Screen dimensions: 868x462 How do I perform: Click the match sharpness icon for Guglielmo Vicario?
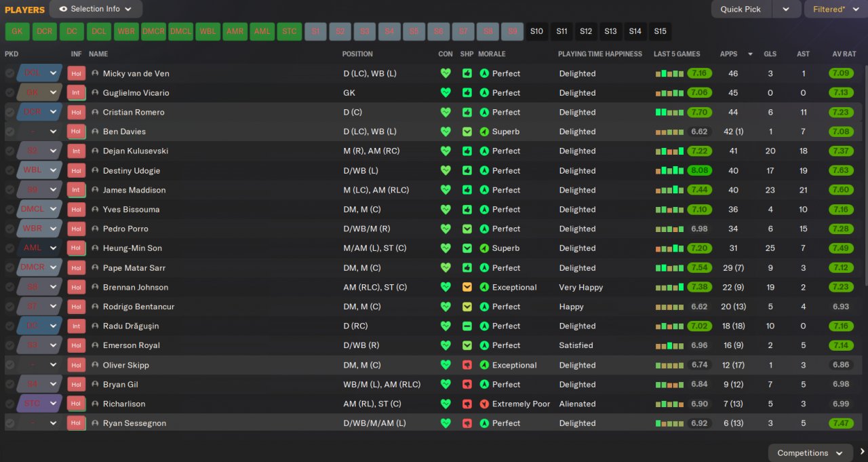pyautogui.click(x=467, y=93)
